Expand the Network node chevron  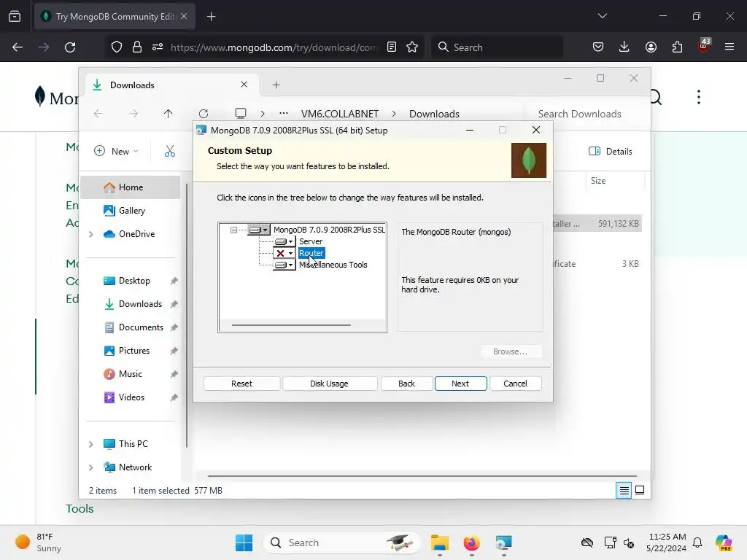pyautogui.click(x=91, y=467)
